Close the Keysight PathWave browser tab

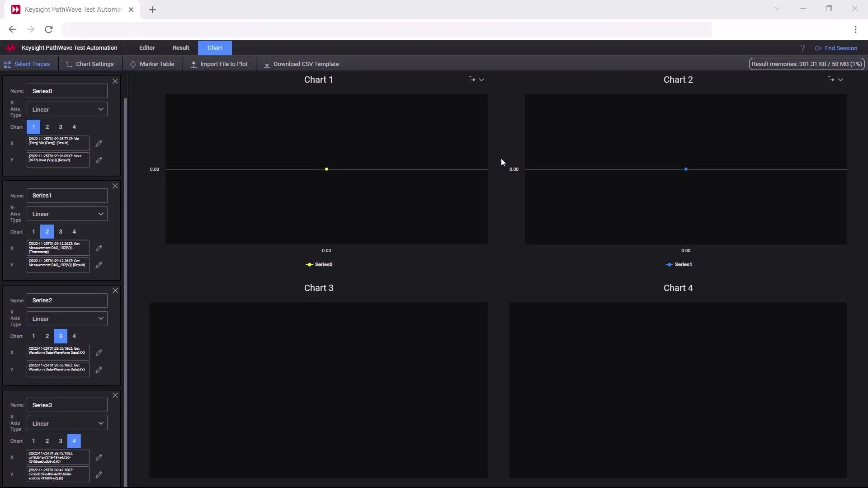tap(131, 9)
